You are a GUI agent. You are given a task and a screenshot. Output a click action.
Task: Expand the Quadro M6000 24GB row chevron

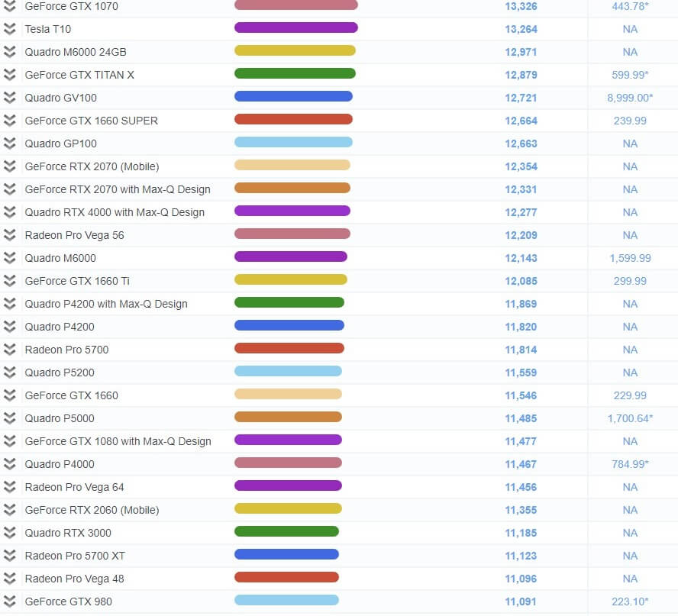click(9, 52)
